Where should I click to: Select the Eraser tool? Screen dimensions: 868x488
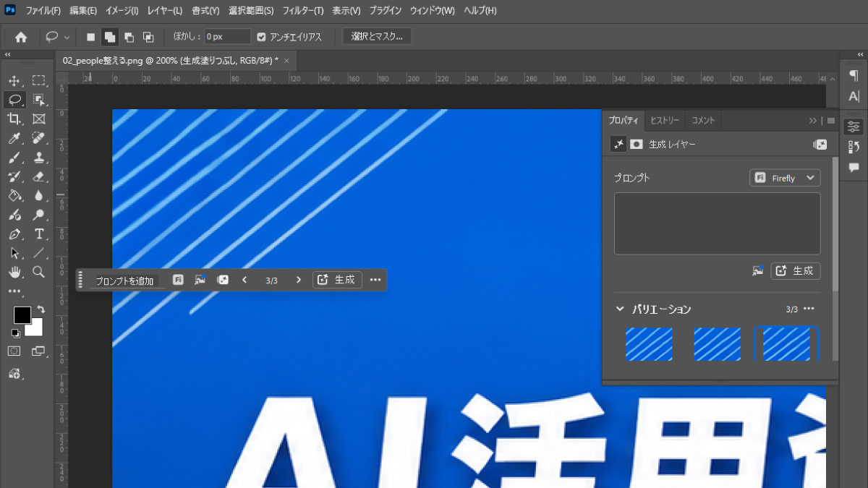(38, 176)
